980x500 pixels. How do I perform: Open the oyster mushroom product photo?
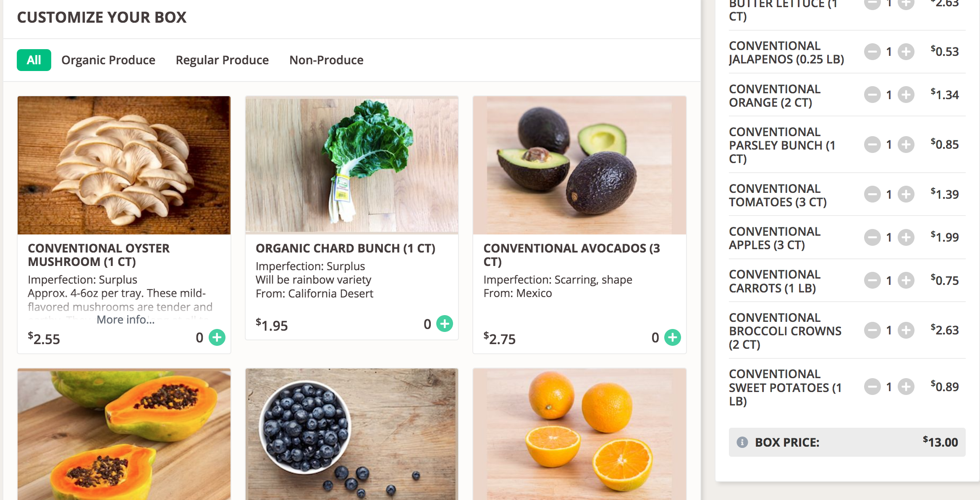[124, 165]
